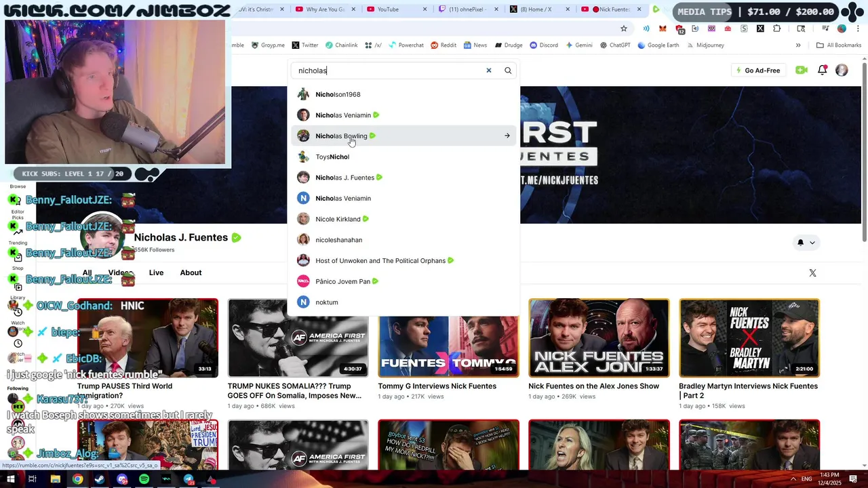
Task: Click Windows Start button on taskbar
Action: [x=10, y=479]
